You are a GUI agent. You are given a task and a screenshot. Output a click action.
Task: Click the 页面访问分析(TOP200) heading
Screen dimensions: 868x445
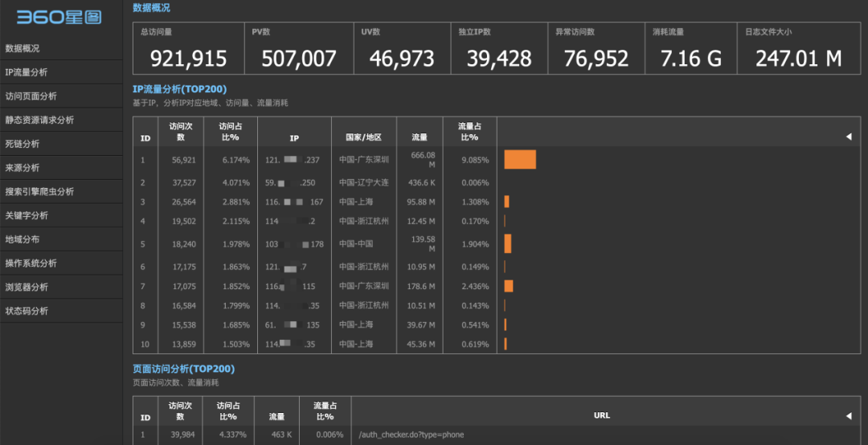[x=184, y=369]
